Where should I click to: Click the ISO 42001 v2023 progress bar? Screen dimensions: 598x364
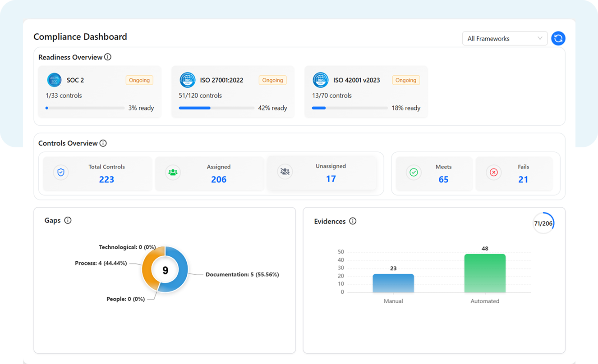click(x=350, y=108)
